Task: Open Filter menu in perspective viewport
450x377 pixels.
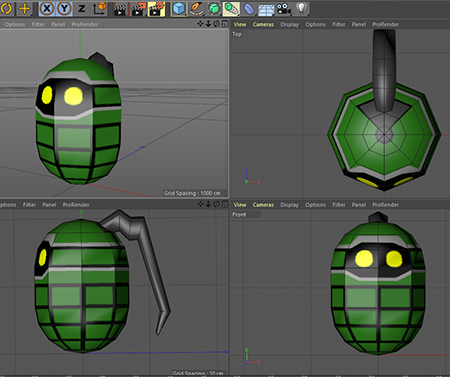Action: pyautogui.click(x=38, y=24)
